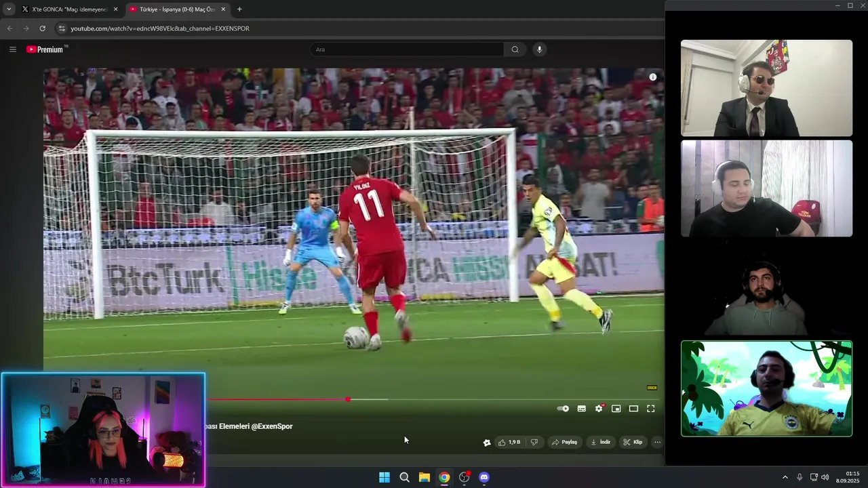The image size is (868, 488).
Task: Select webcam of man in suit with sunglasses
Action: [x=766, y=88]
